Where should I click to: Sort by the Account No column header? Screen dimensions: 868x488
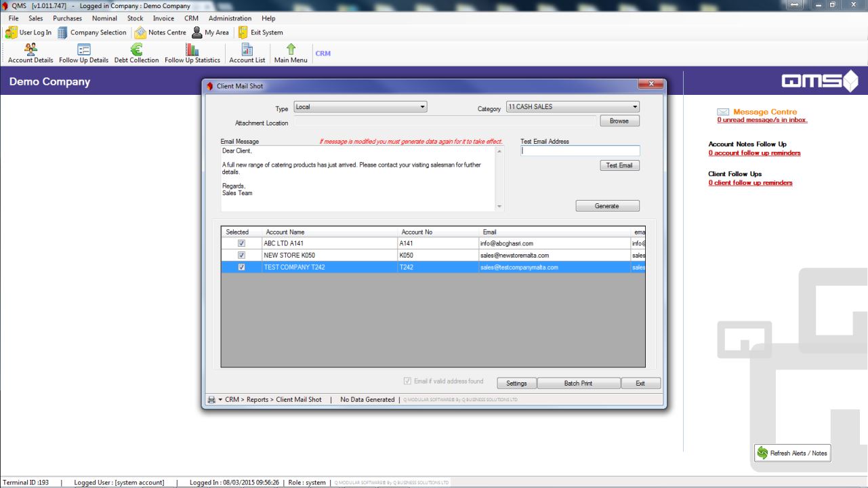pos(438,232)
